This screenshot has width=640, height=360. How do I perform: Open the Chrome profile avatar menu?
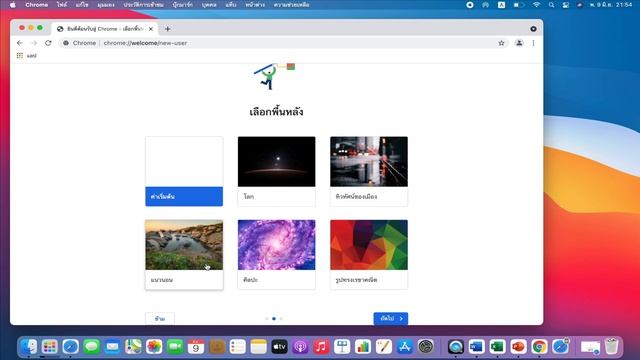point(519,43)
